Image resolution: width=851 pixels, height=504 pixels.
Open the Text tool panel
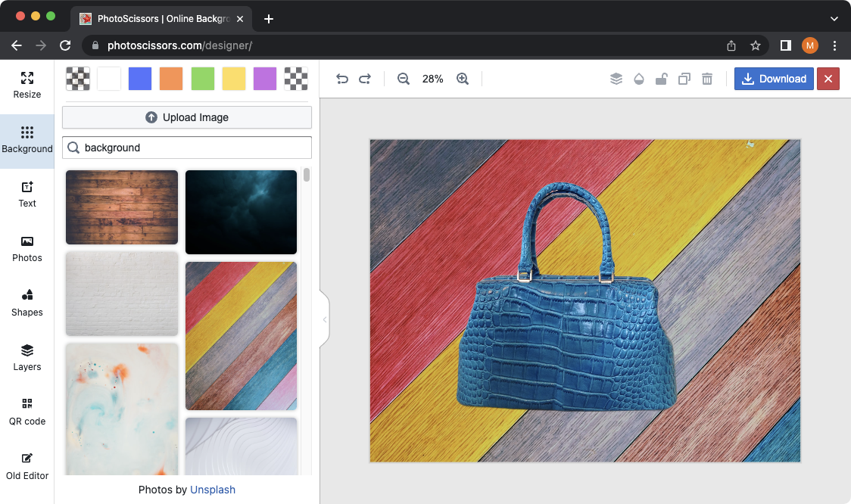[x=26, y=194]
